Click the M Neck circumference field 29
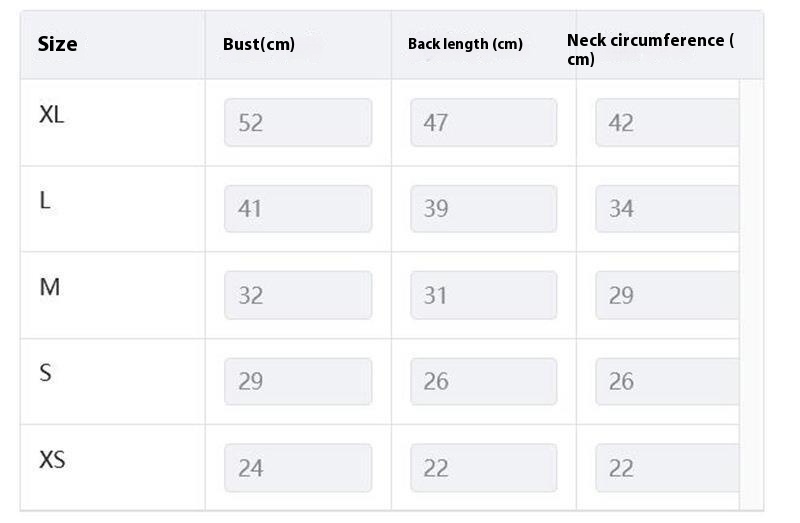Viewport: 800px width, 523px height. 667,295
